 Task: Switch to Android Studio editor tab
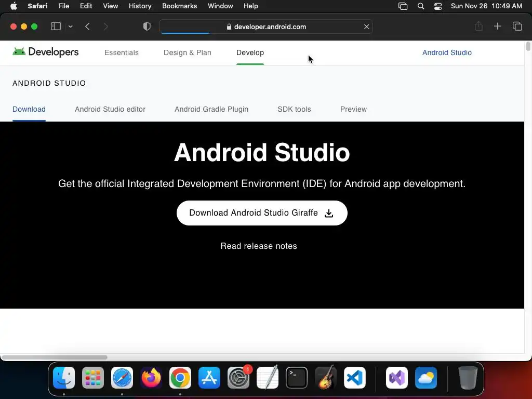coord(110,109)
